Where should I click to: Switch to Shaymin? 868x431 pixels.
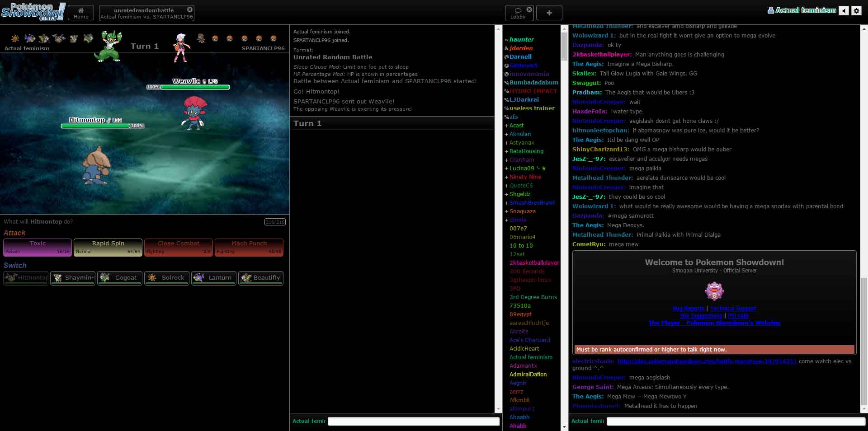point(73,278)
